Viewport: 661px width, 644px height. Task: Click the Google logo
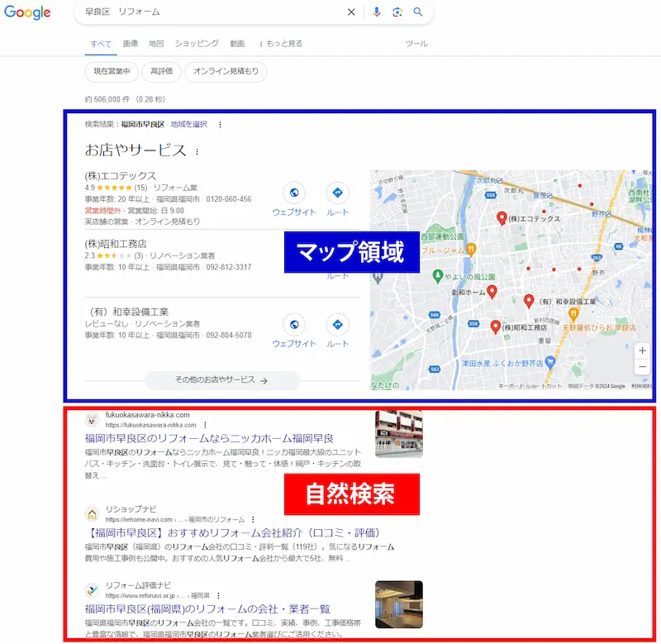27,12
